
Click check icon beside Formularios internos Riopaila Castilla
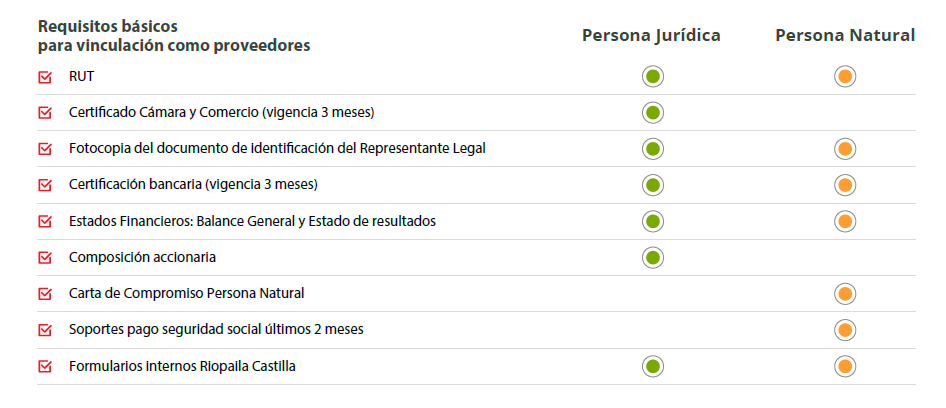coord(45,366)
